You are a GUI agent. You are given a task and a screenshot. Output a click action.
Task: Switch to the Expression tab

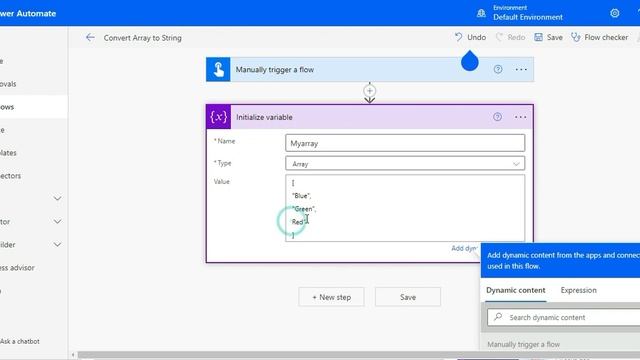(578, 290)
